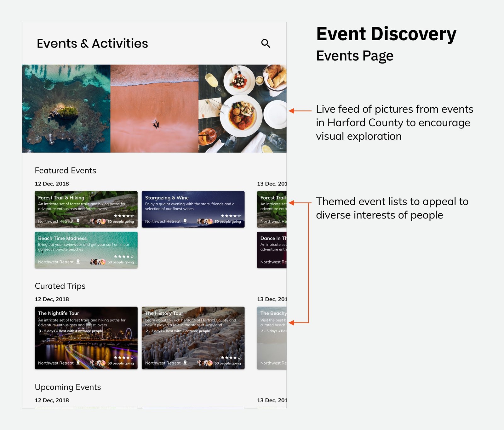Click star rating on The History Tour card
504x430 pixels.
point(231,358)
